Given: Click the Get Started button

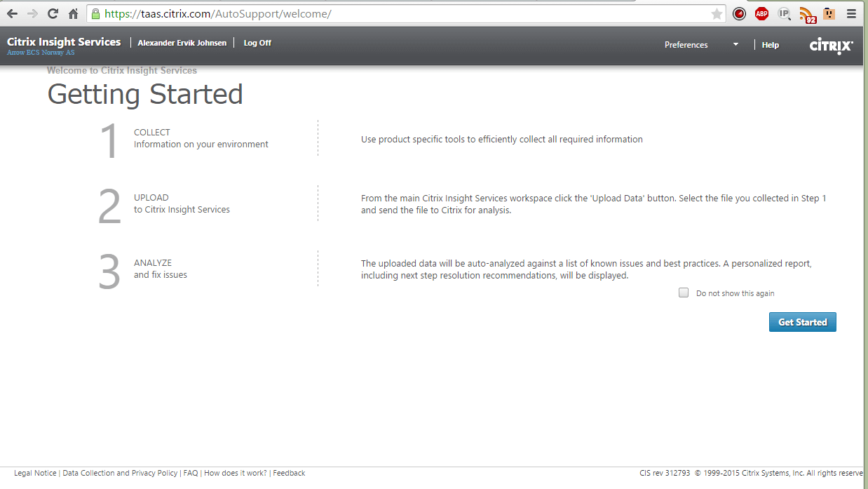Looking at the screenshot, I should [x=802, y=322].
